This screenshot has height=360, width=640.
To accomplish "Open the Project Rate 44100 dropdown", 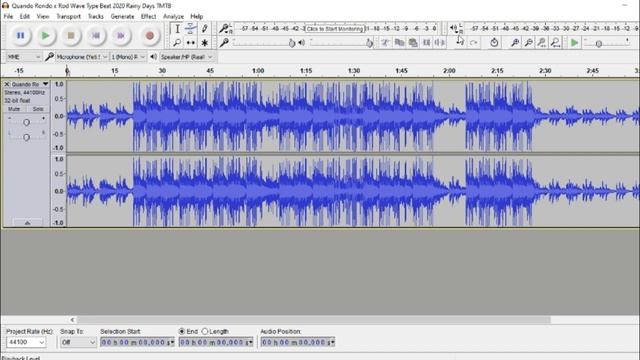I will click(x=26, y=342).
